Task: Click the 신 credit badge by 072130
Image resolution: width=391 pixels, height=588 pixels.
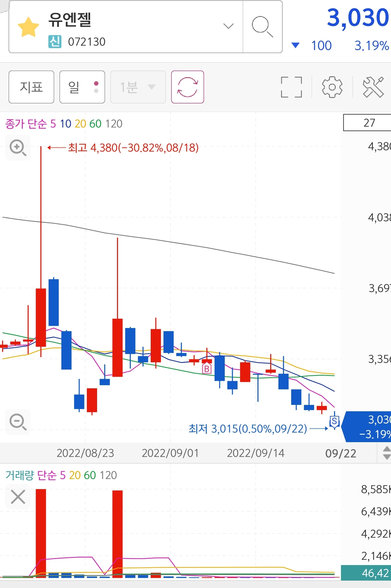Action: coord(55,42)
